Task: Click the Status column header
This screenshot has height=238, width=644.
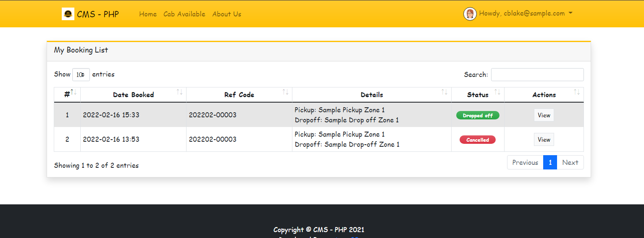Action: (x=478, y=95)
